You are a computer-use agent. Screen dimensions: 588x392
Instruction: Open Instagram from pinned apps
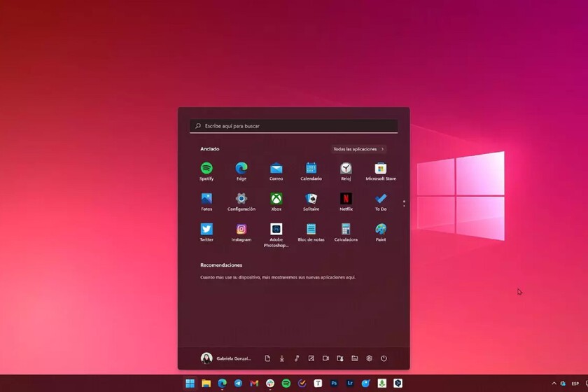click(x=241, y=230)
